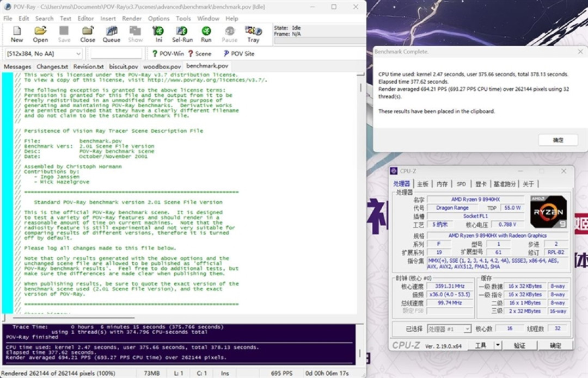
Task: Click the 工具 button in CPU-Z
Action: (481, 345)
